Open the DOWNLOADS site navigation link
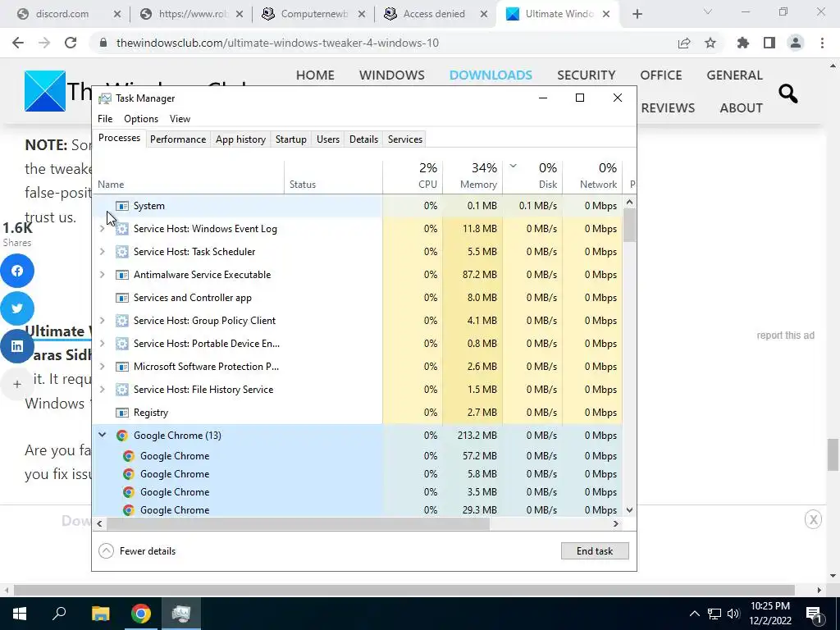Screen dimensions: 840x630 491,75
